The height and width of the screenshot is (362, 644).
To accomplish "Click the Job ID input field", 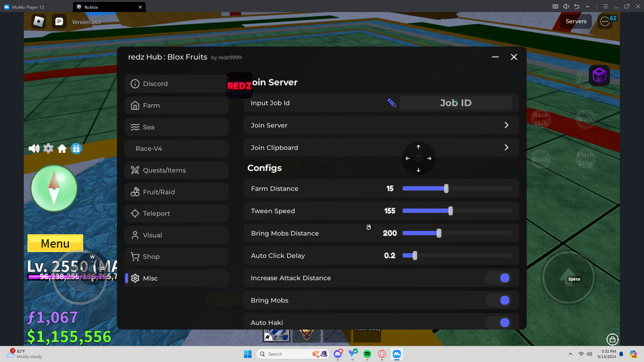I will point(456,103).
